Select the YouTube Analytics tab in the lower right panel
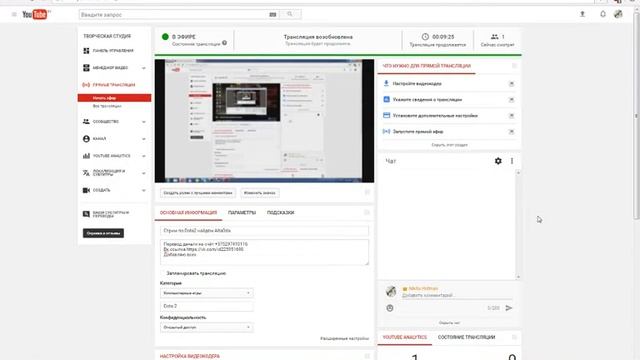 [x=404, y=337]
